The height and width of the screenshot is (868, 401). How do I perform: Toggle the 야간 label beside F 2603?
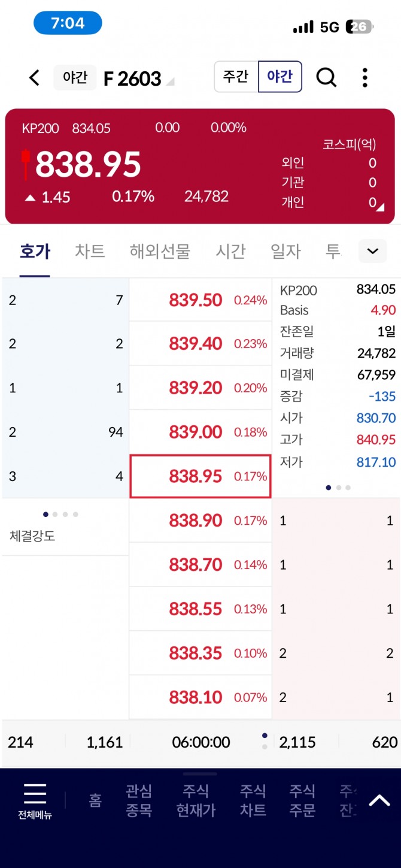(x=75, y=78)
